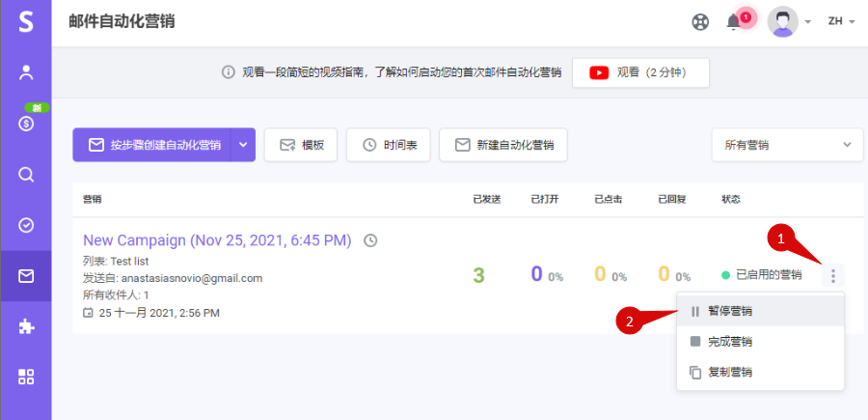Open the notifications bell icon

coord(734,22)
